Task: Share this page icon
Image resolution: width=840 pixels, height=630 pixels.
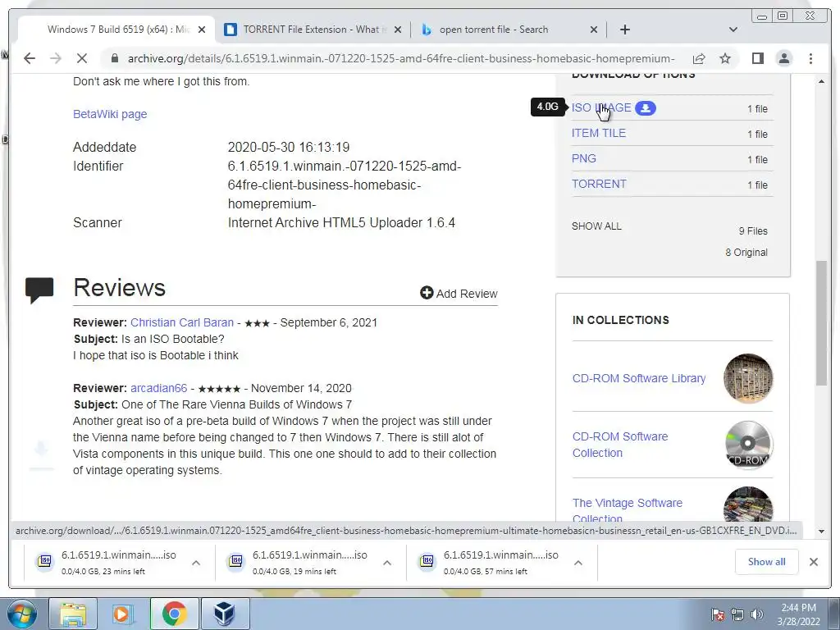Action: point(699,58)
